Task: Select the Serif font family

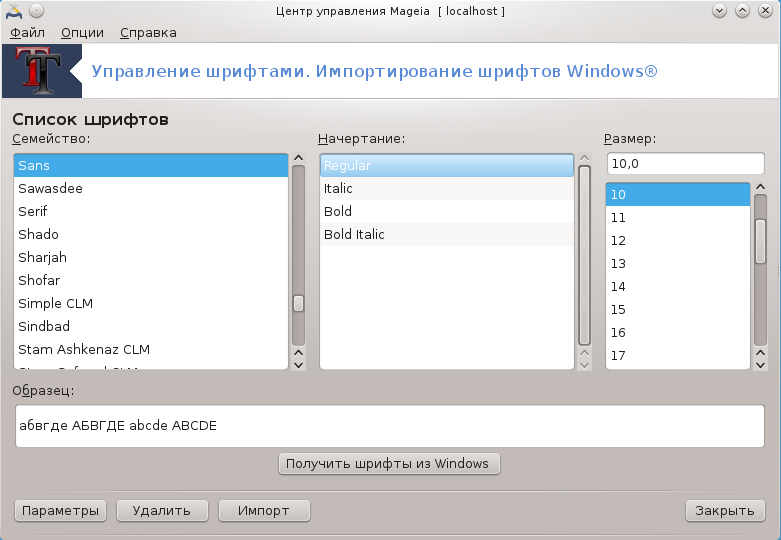Action: point(151,211)
